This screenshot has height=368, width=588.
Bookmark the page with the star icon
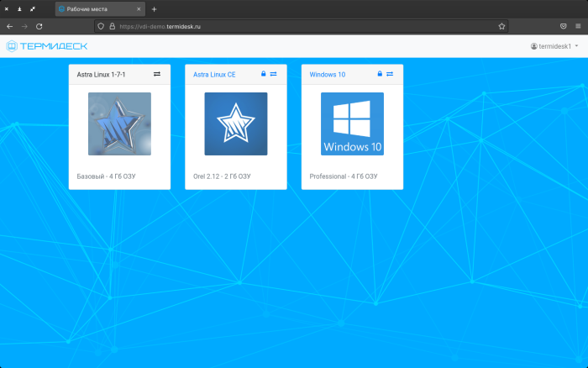click(x=501, y=26)
